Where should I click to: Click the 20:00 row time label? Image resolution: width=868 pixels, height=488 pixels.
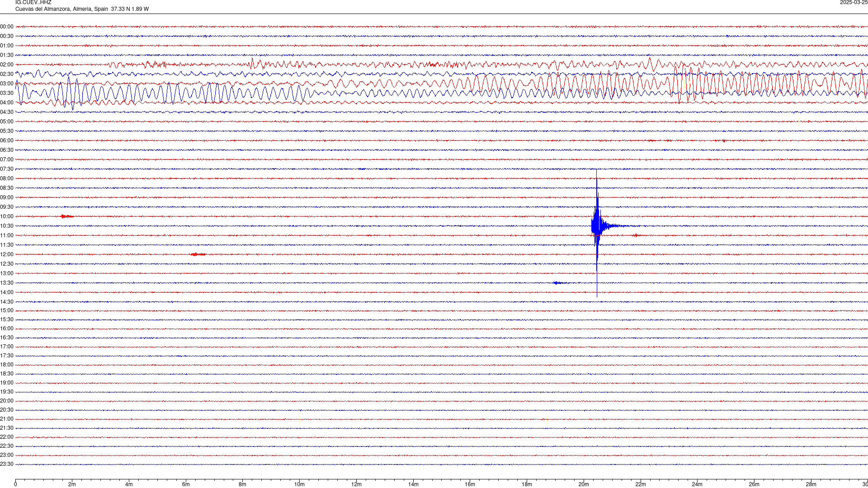(x=7, y=401)
